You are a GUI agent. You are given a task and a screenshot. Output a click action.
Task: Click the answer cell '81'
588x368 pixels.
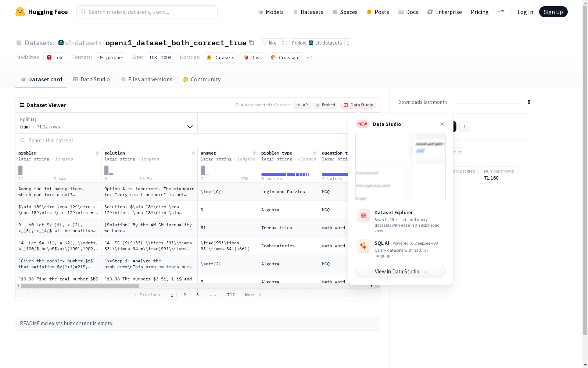228,228
